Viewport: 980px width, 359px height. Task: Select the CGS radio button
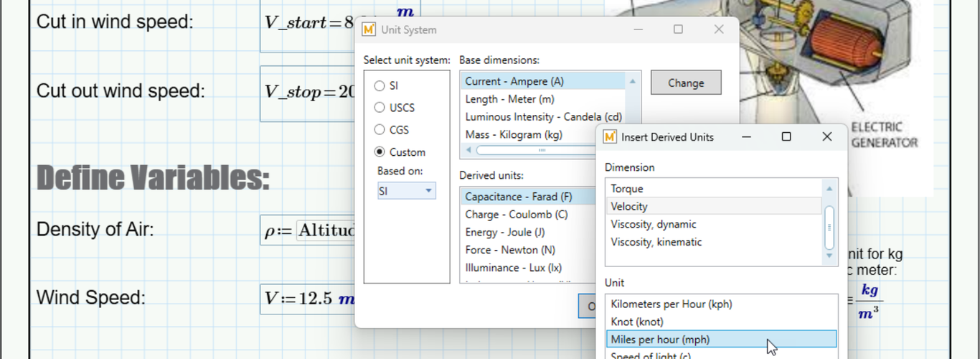click(x=380, y=130)
